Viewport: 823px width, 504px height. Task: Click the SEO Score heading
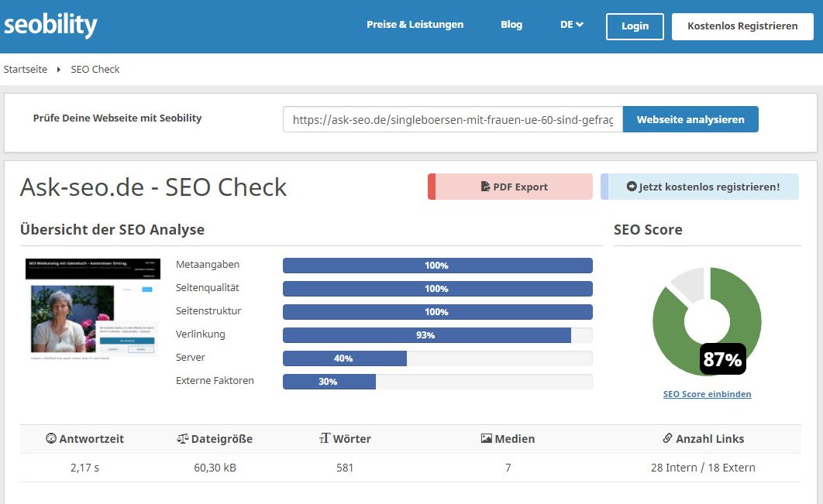pyautogui.click(x=648, y=230)
